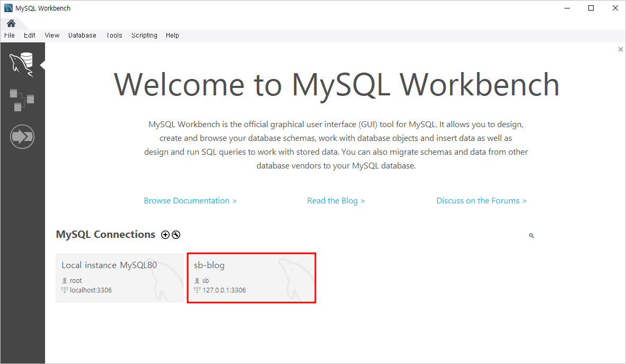Click the connections search magnifier icon

531,235
